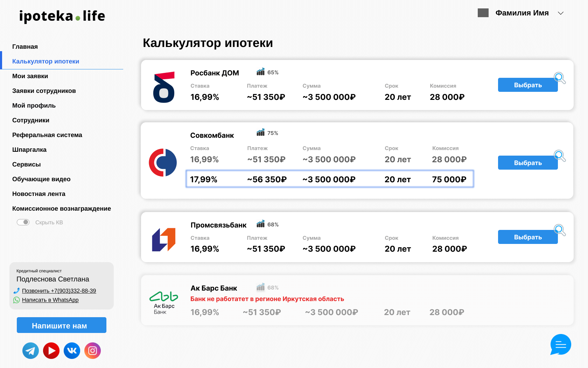Open Написать в WhatsApp link

click(50, 300)
